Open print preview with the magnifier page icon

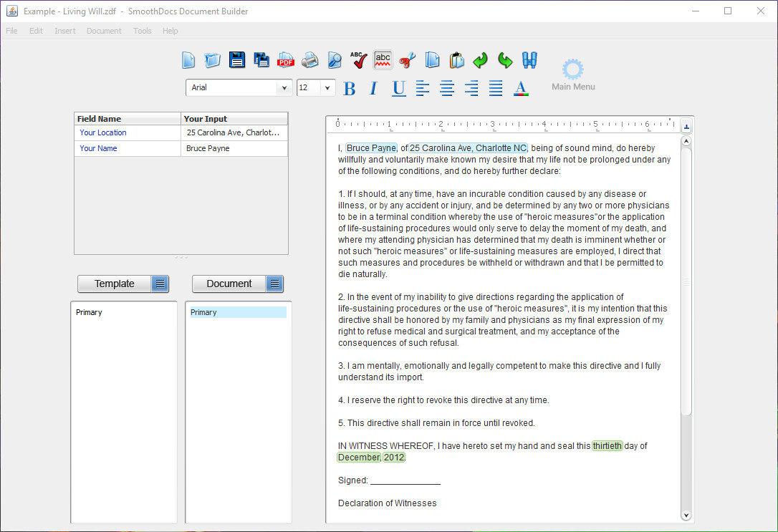(335, 60)
